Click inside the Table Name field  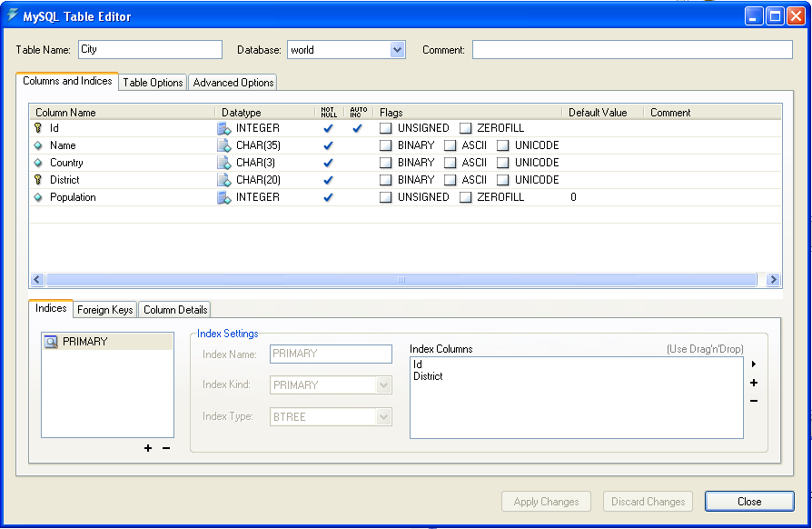point(150,49)
